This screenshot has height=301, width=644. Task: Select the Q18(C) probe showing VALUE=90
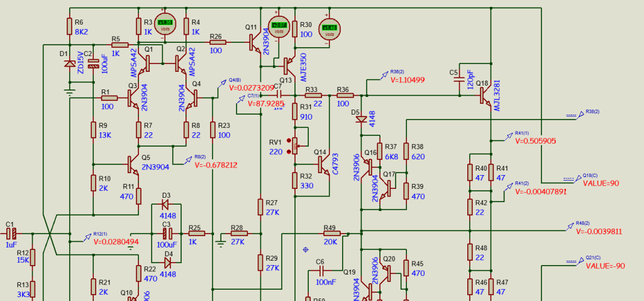tap(574, 178)
